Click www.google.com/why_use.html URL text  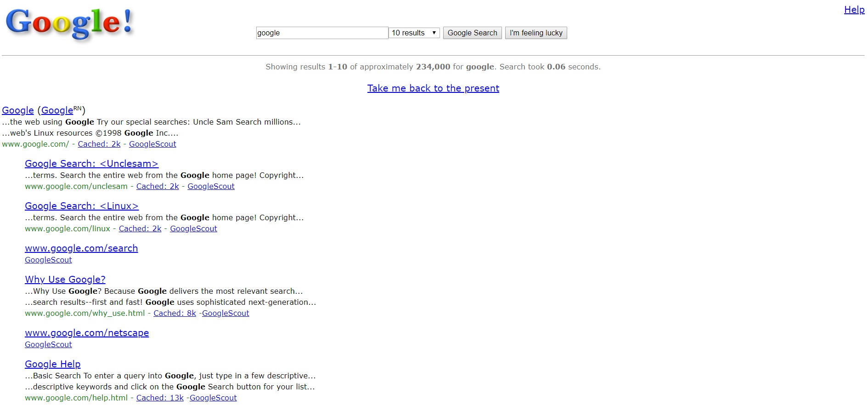(85, 313)
